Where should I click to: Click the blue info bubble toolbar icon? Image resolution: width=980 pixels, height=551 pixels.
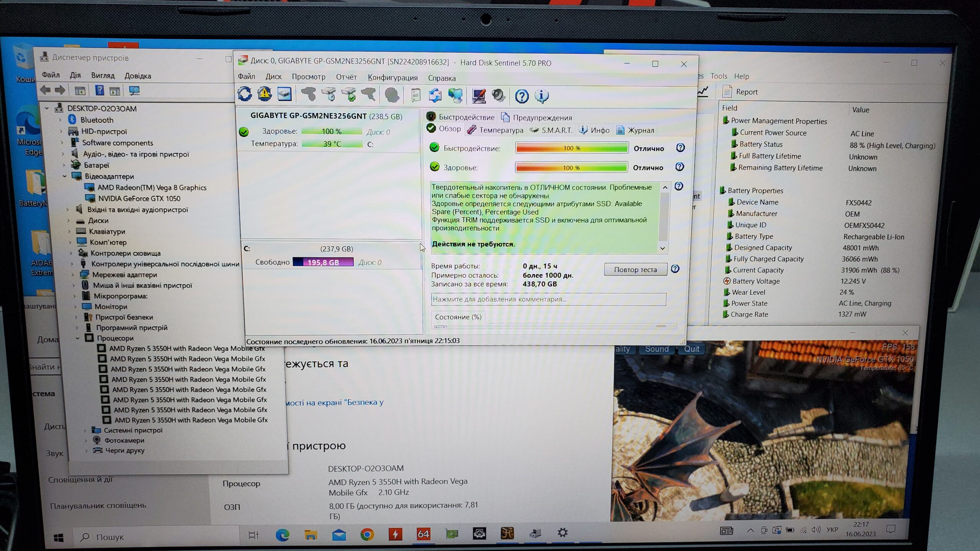(x=541, y=96)
